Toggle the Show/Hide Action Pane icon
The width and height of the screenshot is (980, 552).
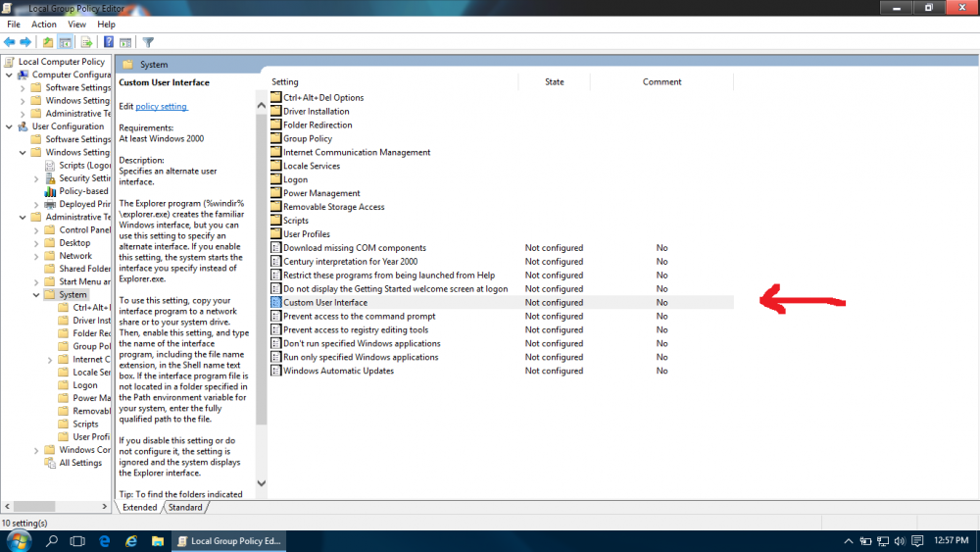pos(125,42)
